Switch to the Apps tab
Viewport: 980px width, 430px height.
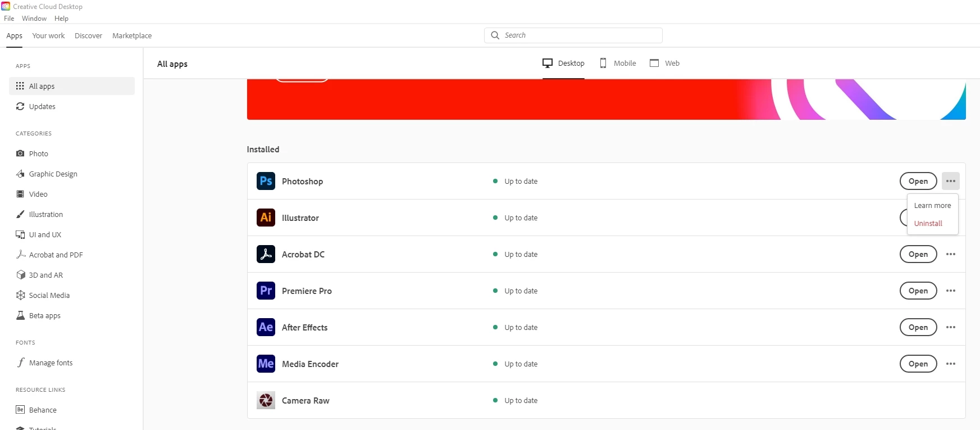coord(15,35)
